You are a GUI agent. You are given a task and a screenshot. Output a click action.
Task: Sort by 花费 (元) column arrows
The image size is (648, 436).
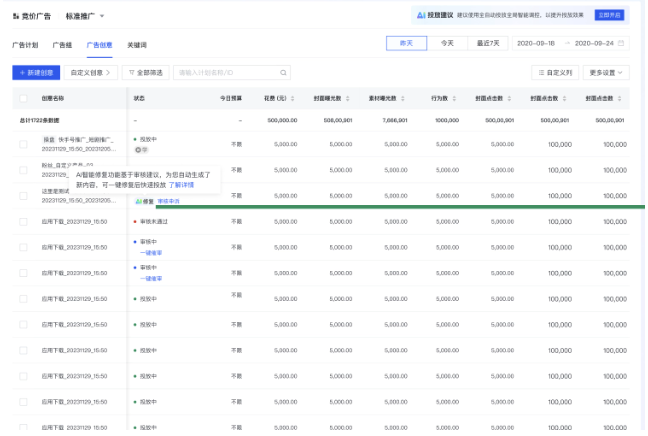(293, 98)
